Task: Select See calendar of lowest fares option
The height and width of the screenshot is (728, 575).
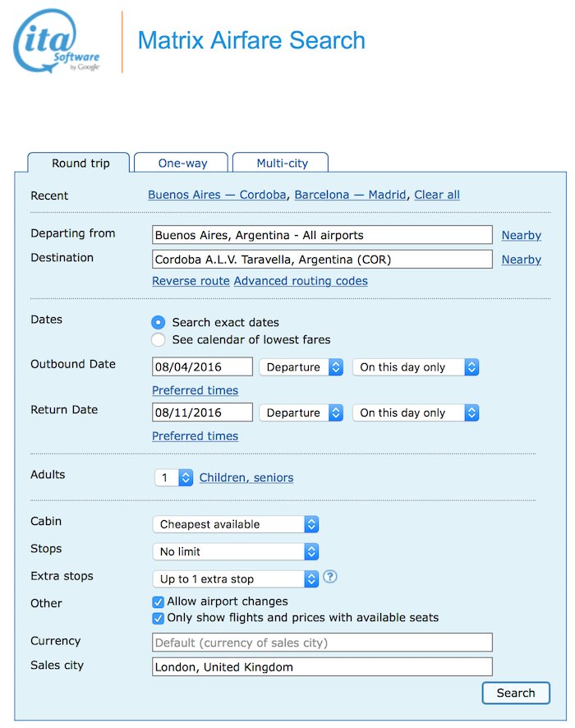Action: [x=159, y=339]
